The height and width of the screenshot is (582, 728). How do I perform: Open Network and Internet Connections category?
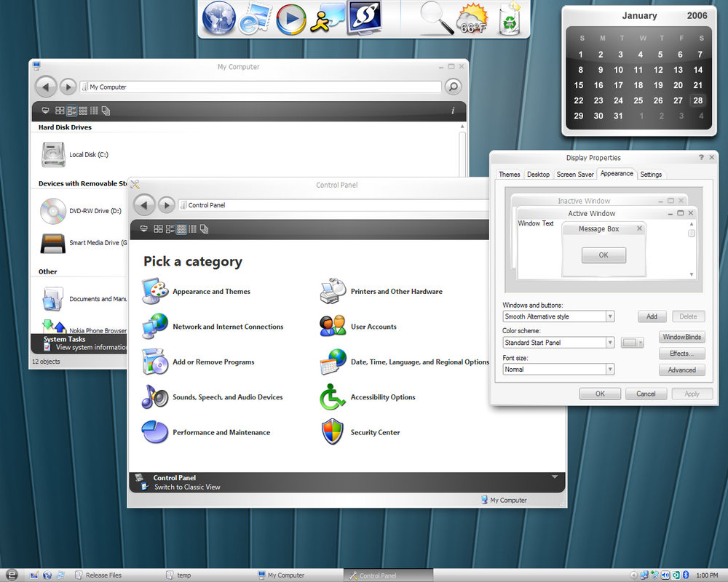click(x=212, y=327)
